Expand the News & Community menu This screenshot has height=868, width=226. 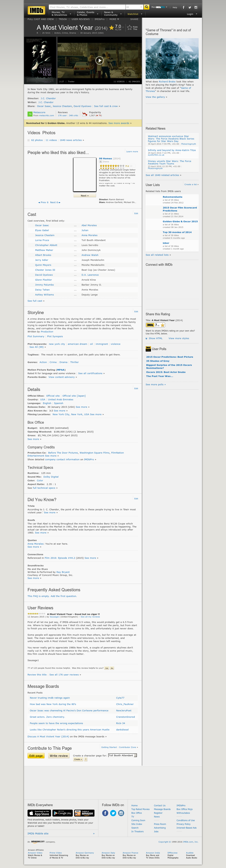[113, 14]
